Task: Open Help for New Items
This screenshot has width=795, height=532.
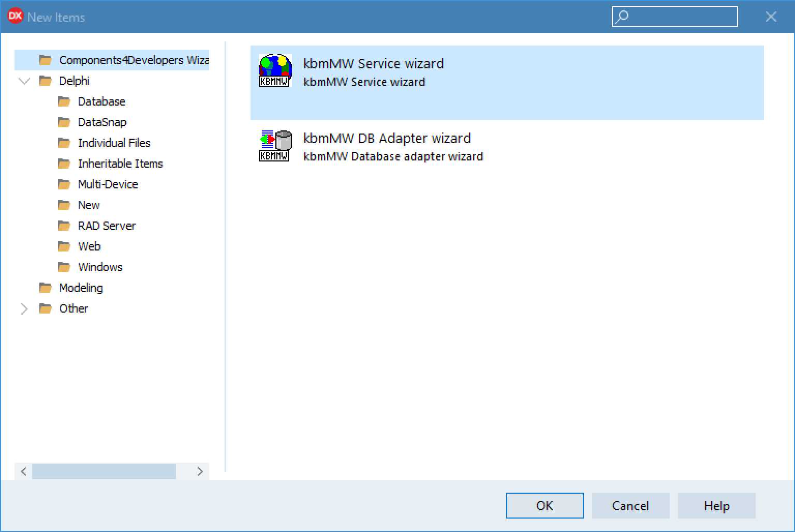Action: 716,506
